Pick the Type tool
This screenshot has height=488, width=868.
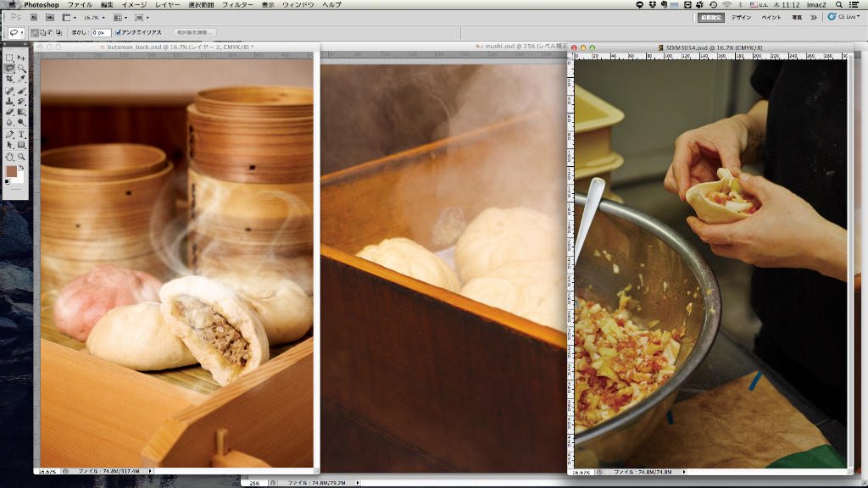[21, 134]
